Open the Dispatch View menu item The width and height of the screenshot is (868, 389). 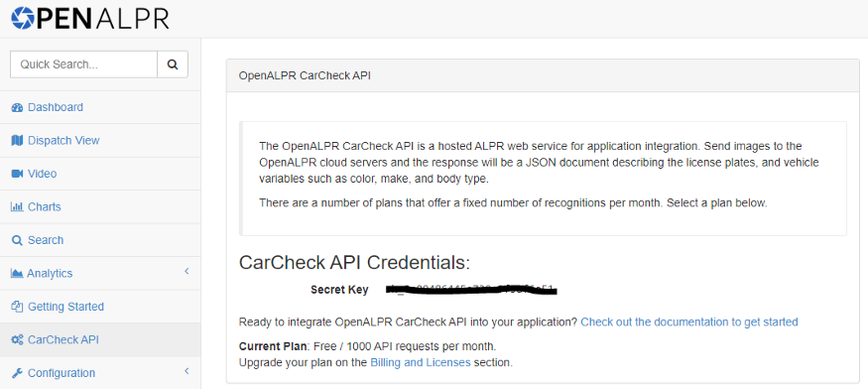click(x=100, y=141)
